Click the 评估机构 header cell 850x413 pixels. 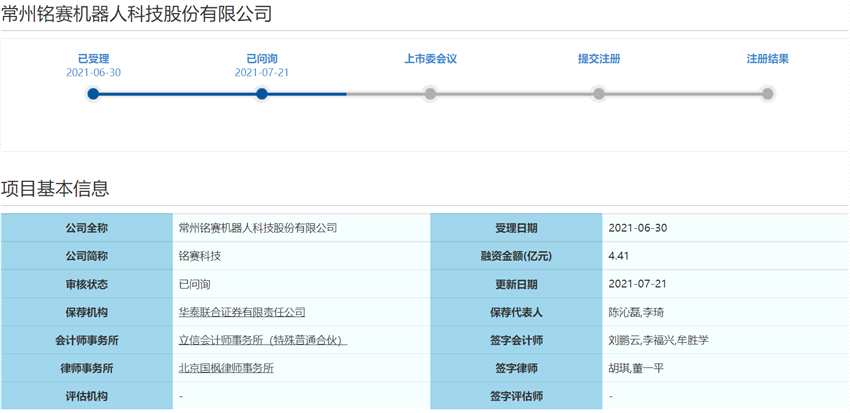tap(87, 396)
